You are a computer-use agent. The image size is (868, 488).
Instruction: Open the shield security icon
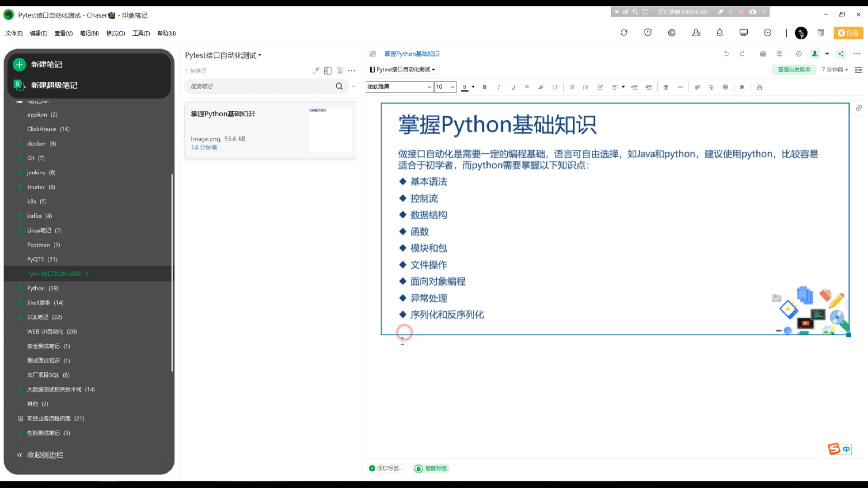pos(648,33)
